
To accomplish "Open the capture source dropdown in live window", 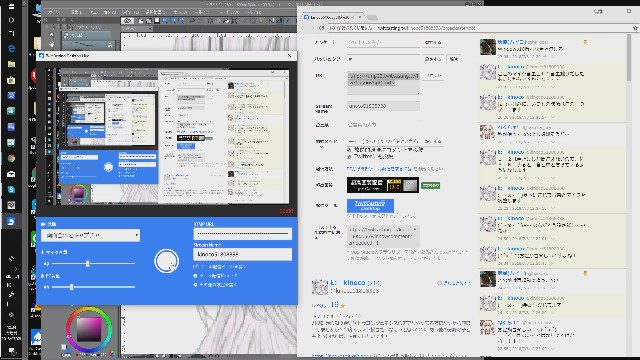I will click(x=90, y=235).
